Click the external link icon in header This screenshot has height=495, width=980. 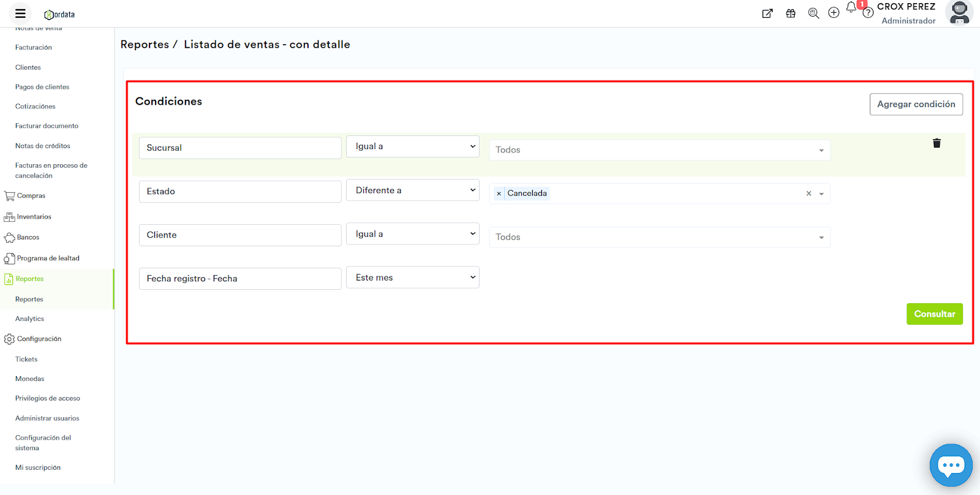pos(767,13)
